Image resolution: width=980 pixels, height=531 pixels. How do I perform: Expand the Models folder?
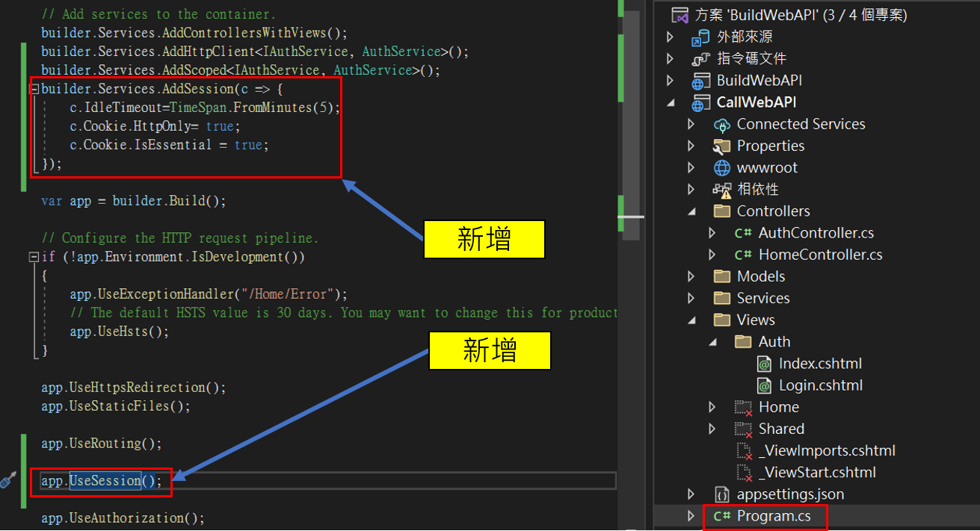(x=691, y=276)
